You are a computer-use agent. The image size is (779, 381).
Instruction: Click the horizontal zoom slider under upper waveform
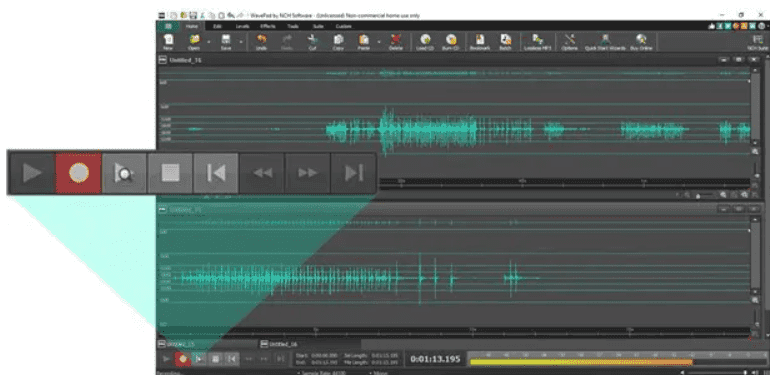click(x=705, y=196)
